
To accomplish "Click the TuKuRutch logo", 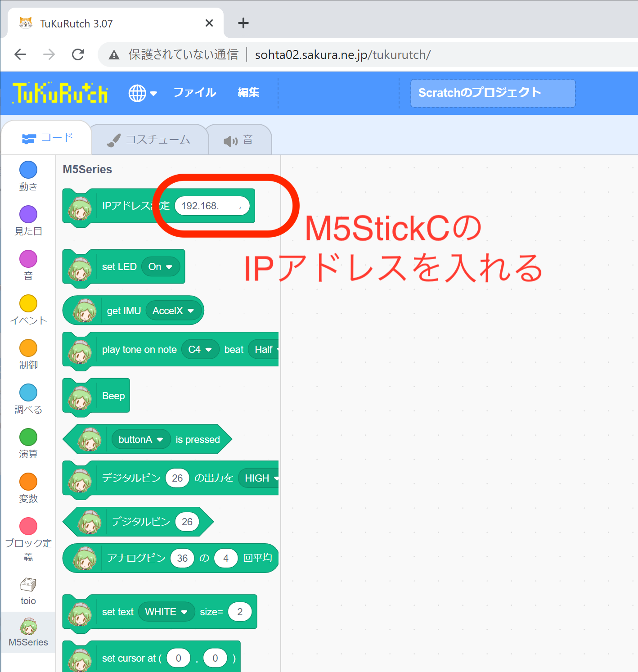I will tap(60, 93).
